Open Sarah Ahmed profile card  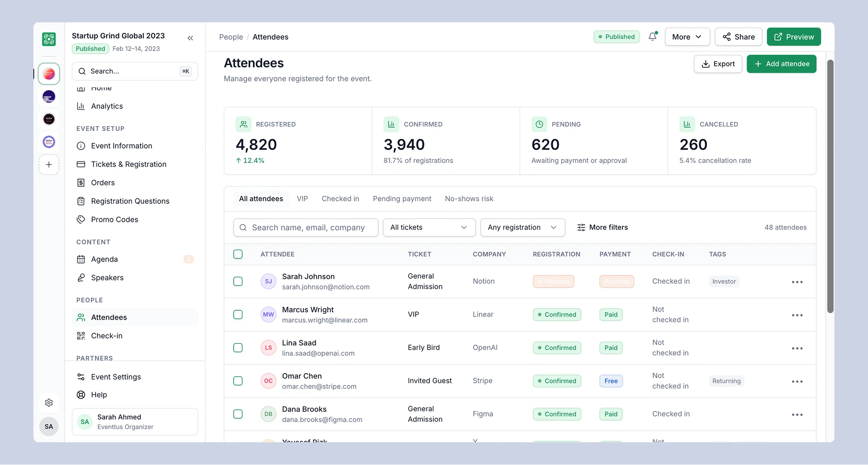[x=135, y=422]
